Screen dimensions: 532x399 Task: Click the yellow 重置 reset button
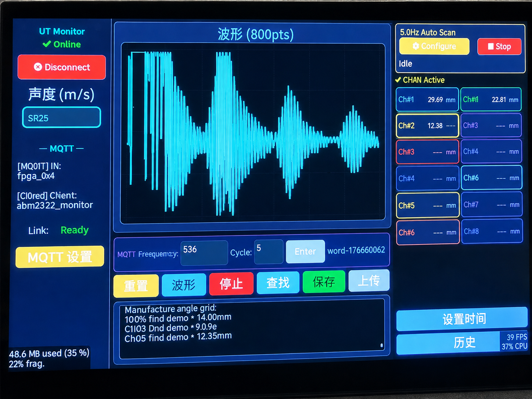(x=136, y=285)
